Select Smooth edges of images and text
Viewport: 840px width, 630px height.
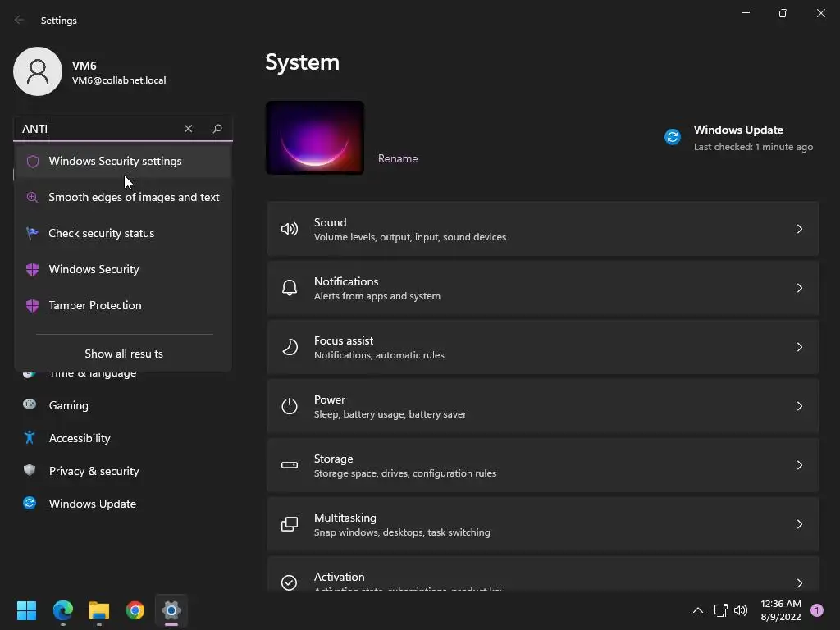pos(123,197)
